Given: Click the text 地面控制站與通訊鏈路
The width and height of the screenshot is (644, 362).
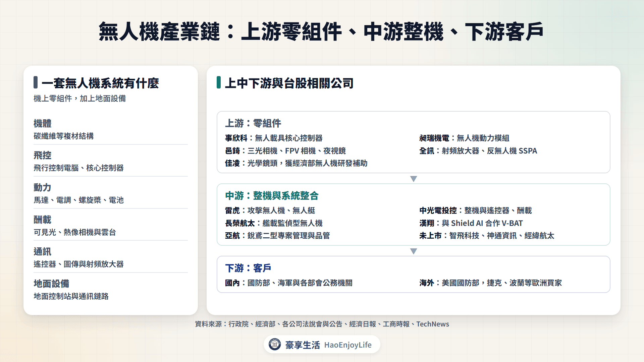Looking at the screenshot, I should click(71, 296).
